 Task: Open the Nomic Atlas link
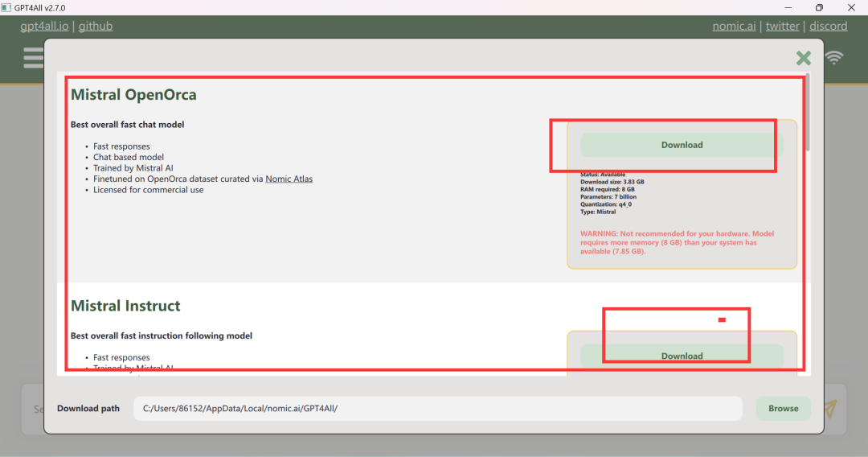(289, 179)
